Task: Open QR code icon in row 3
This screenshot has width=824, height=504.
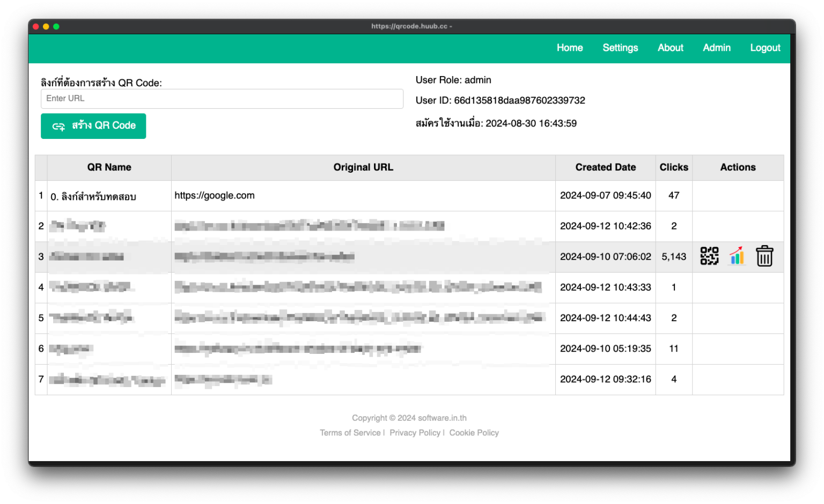Action: pos(709,256)
